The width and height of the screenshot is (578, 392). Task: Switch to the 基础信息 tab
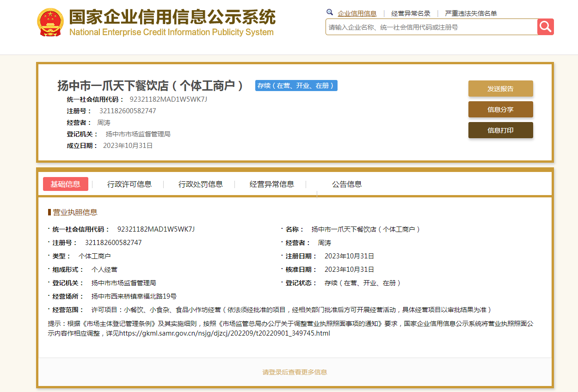click(x=65, y=184)
